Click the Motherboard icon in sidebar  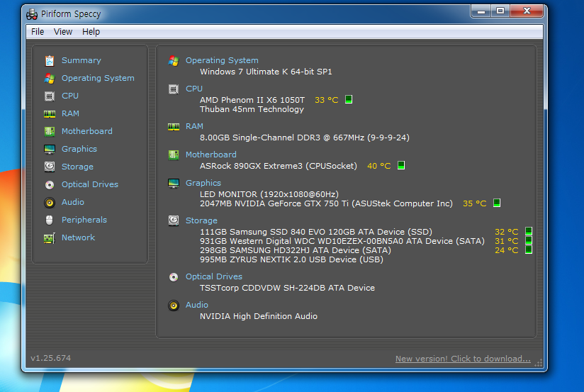tap(50, 131)
